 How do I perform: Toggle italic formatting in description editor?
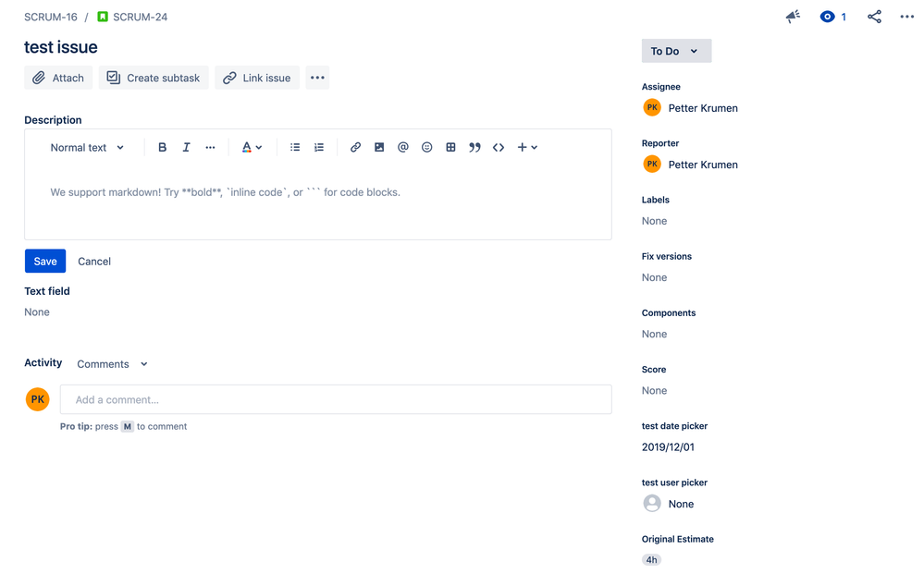[x=186, y=147]
